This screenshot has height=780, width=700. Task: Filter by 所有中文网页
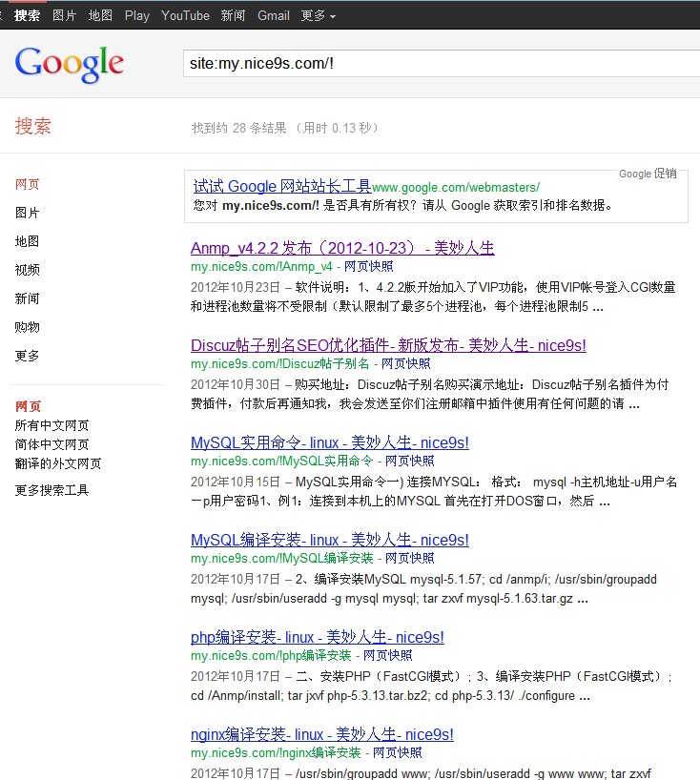point(51,425)
